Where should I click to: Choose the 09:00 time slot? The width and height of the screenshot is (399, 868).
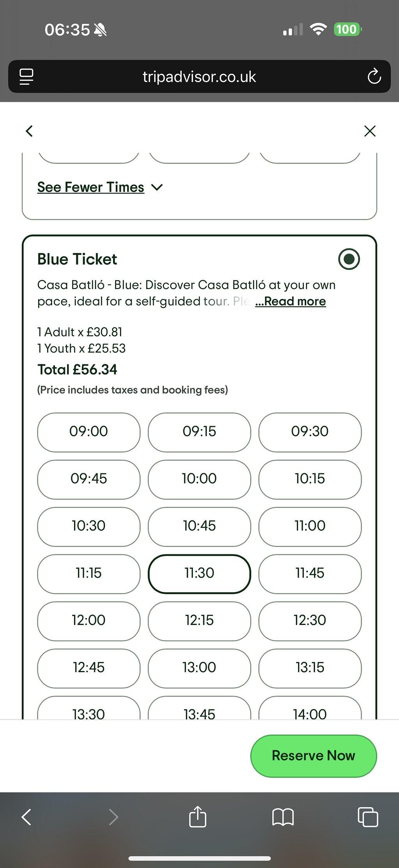tap(89, 432)
